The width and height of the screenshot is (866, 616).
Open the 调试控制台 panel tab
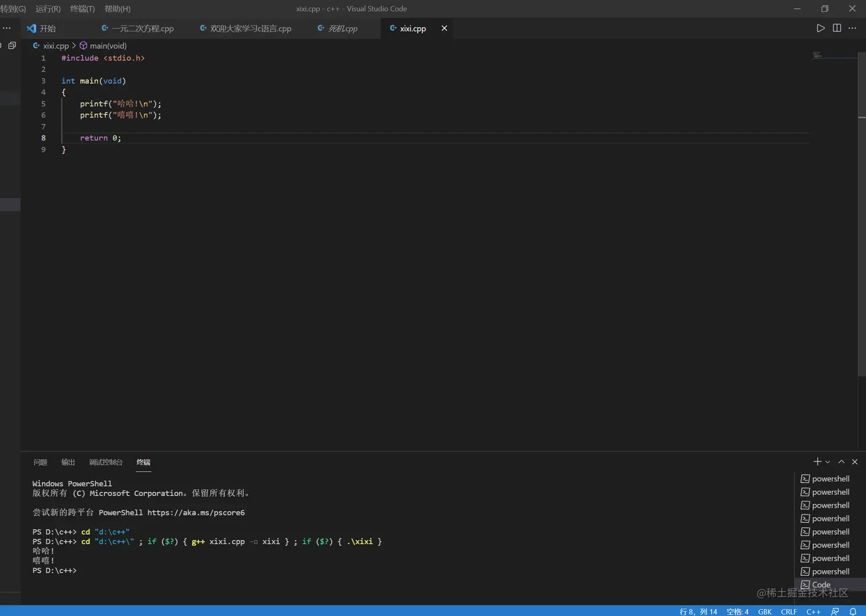pos(106,462)
